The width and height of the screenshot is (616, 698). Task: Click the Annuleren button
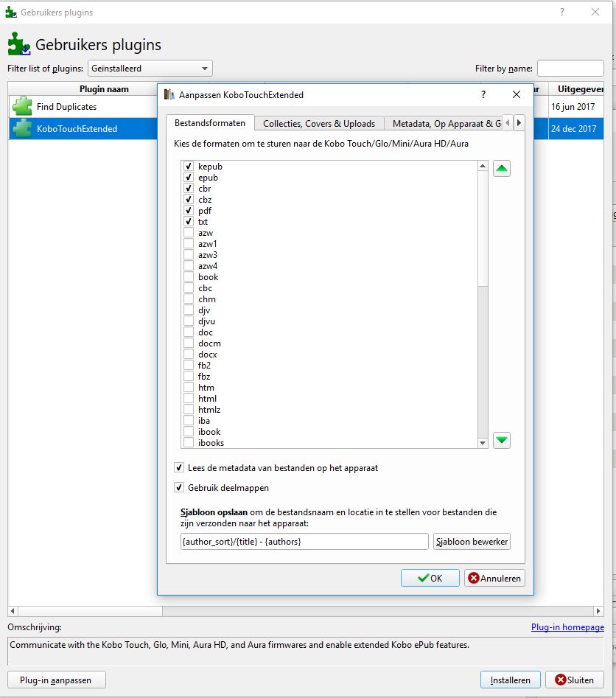[x=494, y=578]
